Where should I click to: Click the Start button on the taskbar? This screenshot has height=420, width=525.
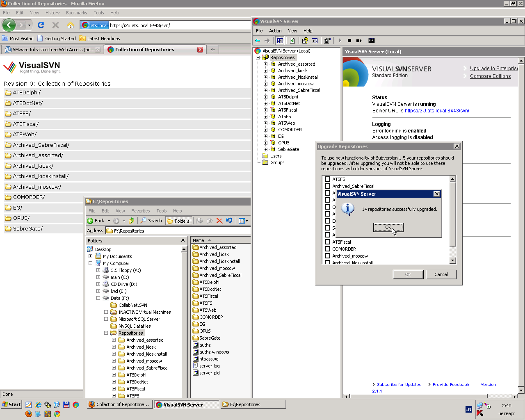(x=11, y=404)
